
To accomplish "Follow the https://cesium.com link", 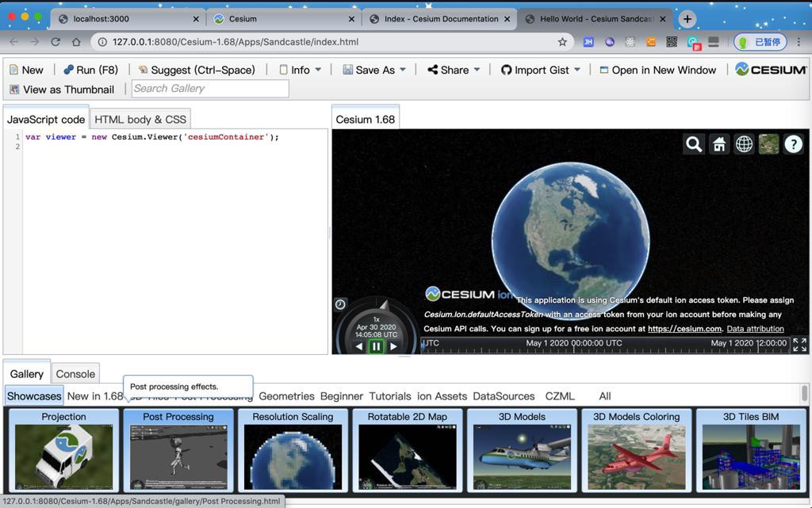I will pos(684,328).
